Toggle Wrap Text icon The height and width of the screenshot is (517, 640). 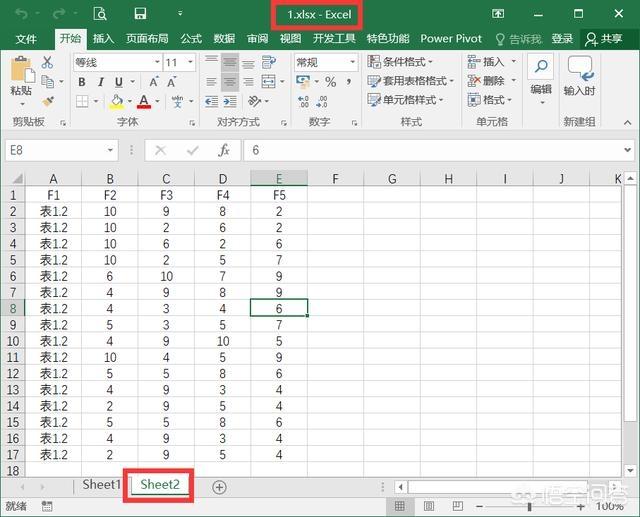click(269, 62)
